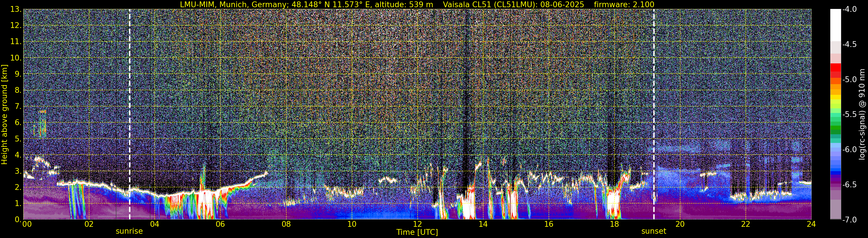Click the sunrise dashed vertical line marker

pyautogui.click(x=129, y=114)
